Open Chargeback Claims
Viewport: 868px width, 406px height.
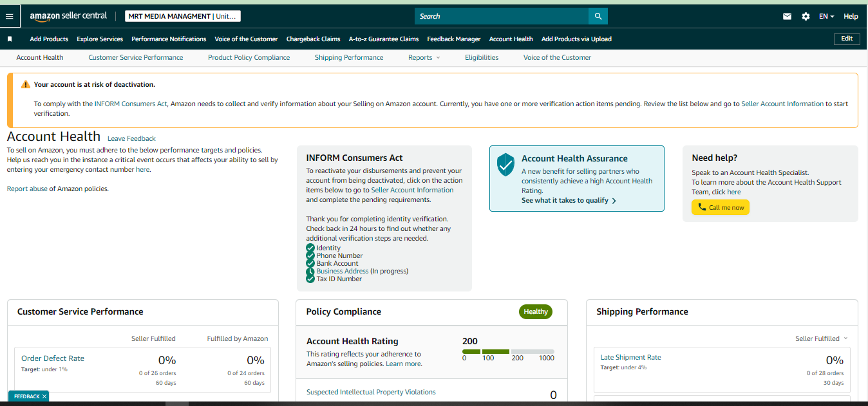click(313, 39)
